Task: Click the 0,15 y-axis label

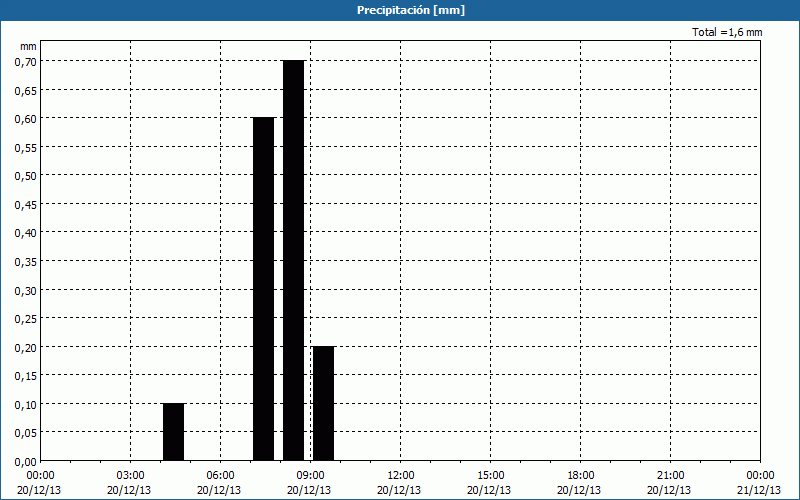Action: click(x=26, y=376)
